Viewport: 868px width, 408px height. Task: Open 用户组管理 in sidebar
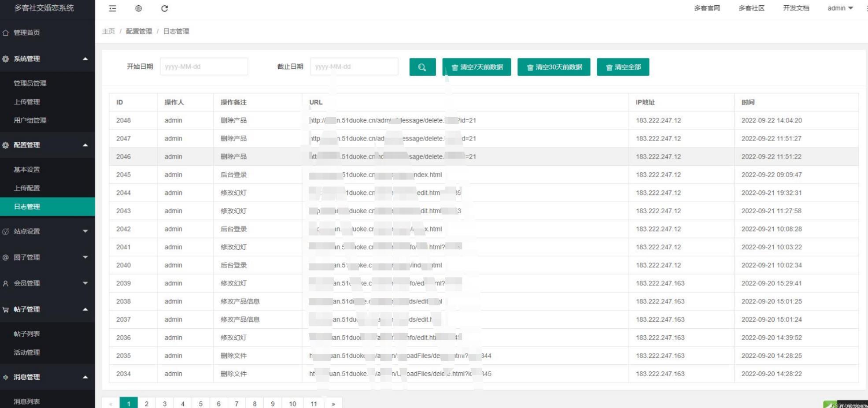click(30, 120)
